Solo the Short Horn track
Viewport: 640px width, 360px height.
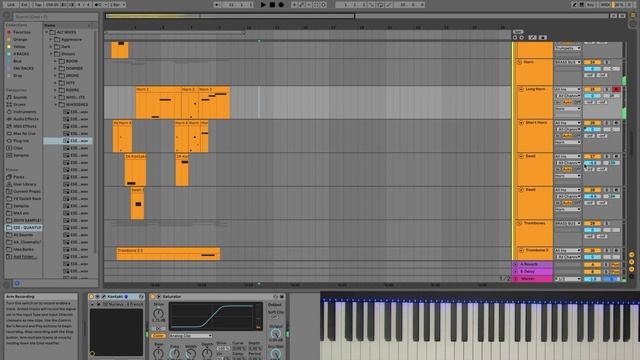coord(607,122)
